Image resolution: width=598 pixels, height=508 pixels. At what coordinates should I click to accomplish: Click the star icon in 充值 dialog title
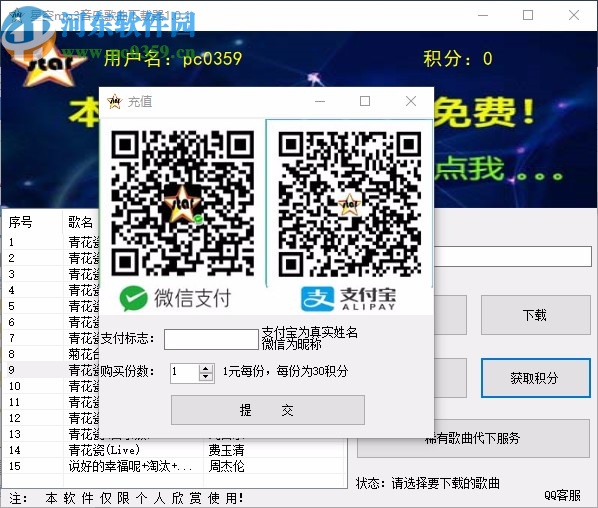(114, 101)
